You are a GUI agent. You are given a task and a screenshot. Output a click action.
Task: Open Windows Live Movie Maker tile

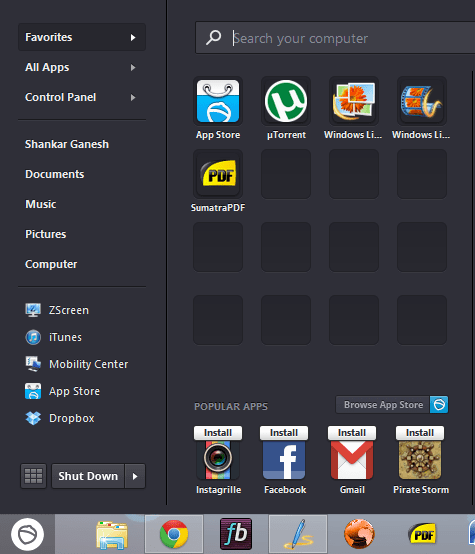[x=422, y=101]
